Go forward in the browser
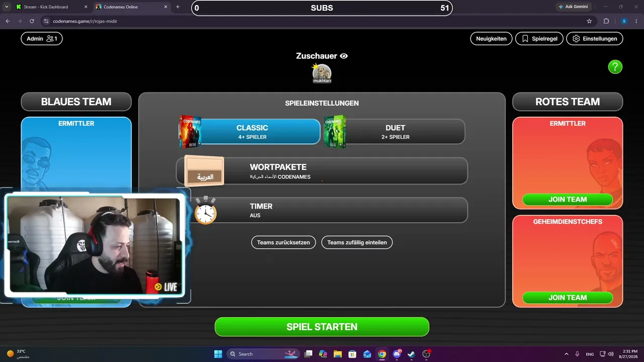The height and width of the screenshot is (362, 644). [x=20, y=21]
